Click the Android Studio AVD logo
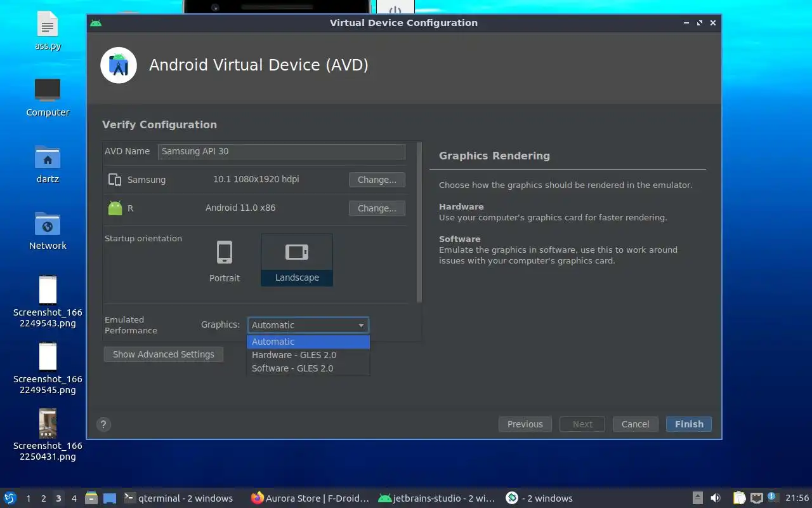 pyautogui.click(x=119, y=65)
